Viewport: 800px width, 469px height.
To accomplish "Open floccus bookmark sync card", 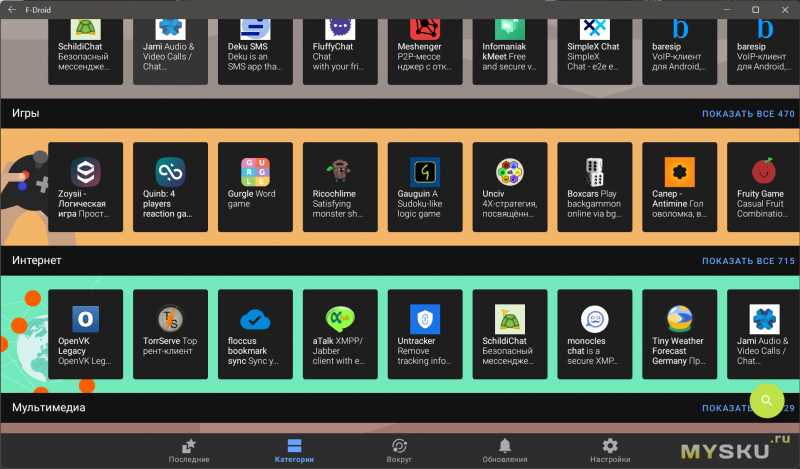I will pyautogui.click(x=255, y=334).
